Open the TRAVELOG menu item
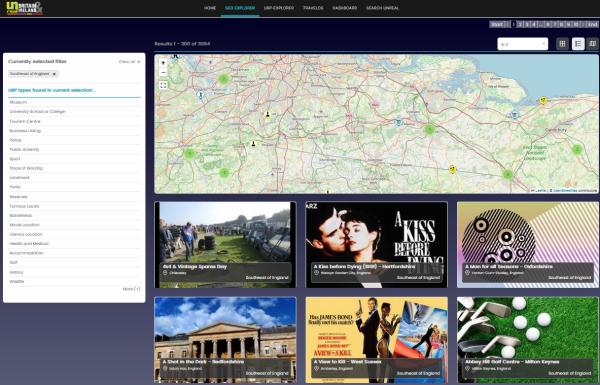 click(x=313, y=8)
